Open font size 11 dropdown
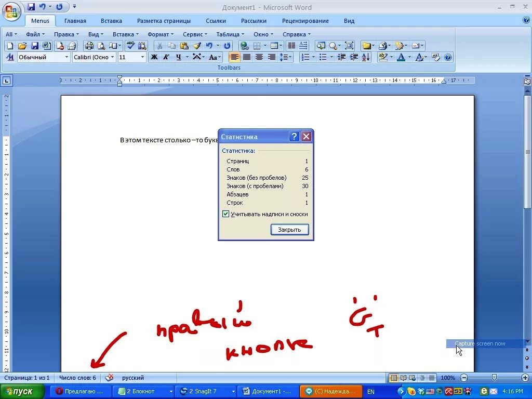The width and height of the screenshot is (532, 399). pos(142,57)
